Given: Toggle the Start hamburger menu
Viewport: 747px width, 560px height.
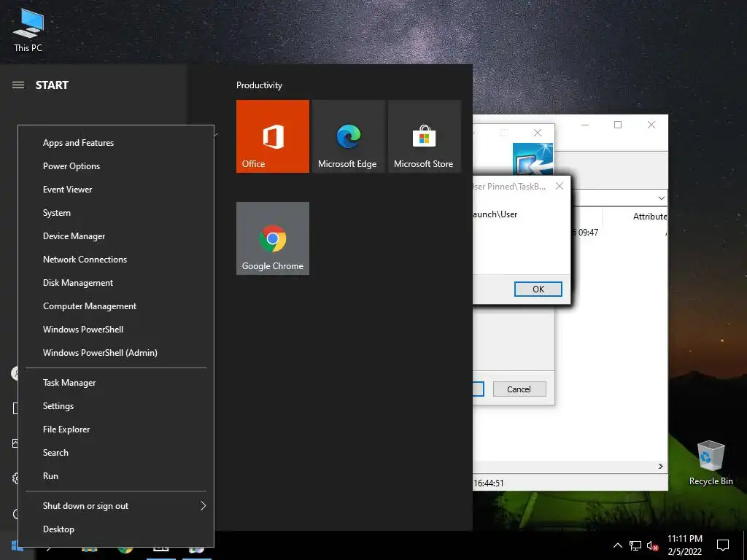Looking at the screenshot, I should 18,85.
